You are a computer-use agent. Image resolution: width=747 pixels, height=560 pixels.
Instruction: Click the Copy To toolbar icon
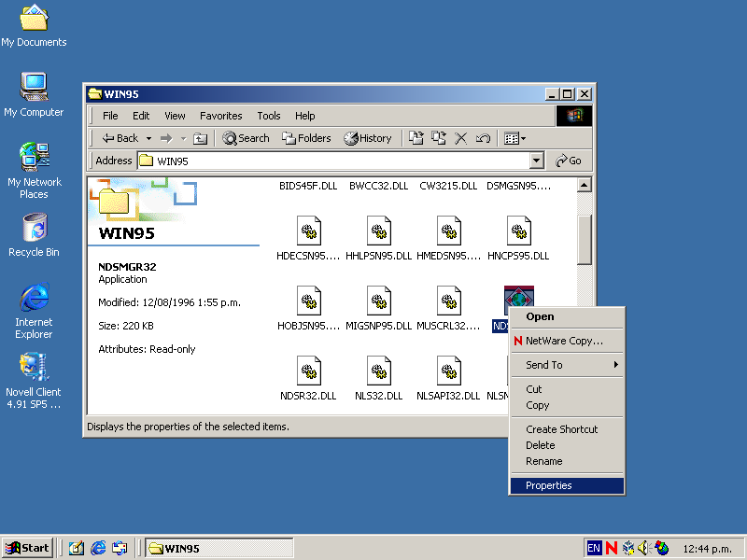click(439, 138)
